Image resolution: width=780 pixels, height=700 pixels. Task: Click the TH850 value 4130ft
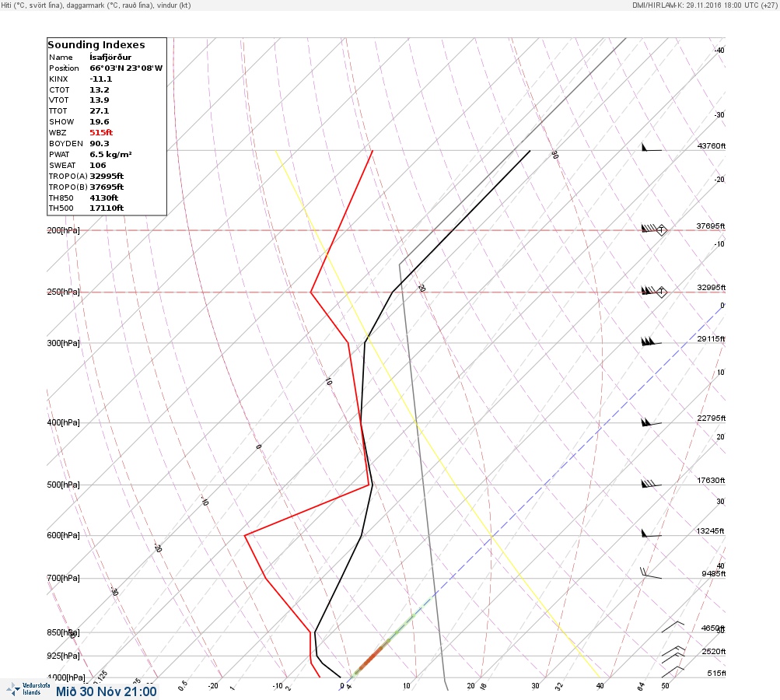(x=104, y=198)
